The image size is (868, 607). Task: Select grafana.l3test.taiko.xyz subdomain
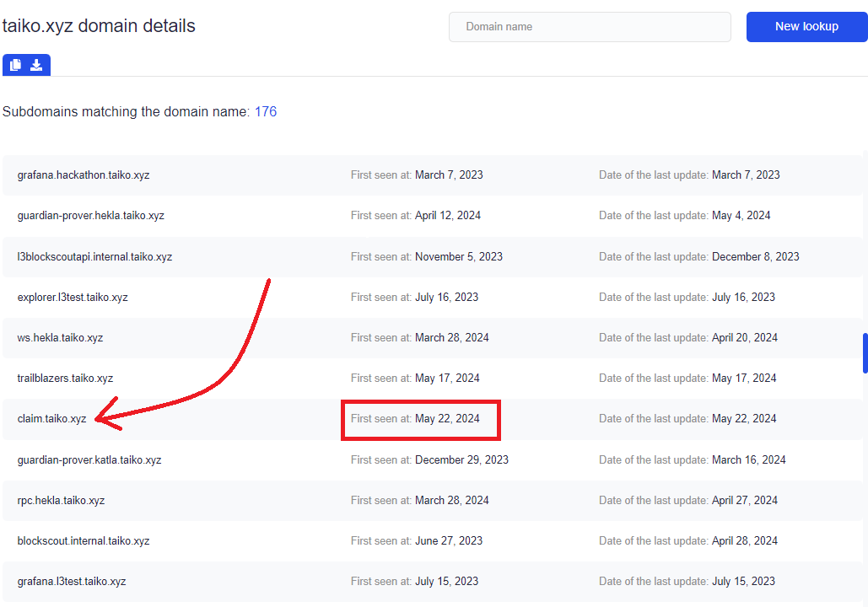72,581
